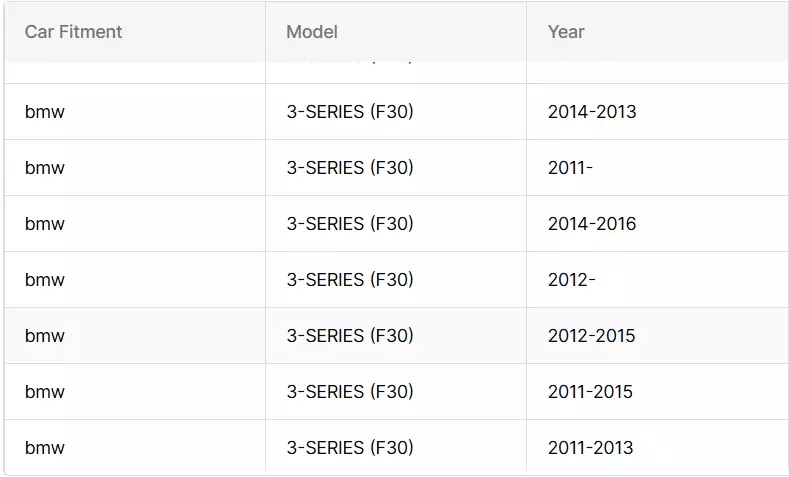
Task: Click bmw in the 2011- row
Action: click(x=45, y=168)
